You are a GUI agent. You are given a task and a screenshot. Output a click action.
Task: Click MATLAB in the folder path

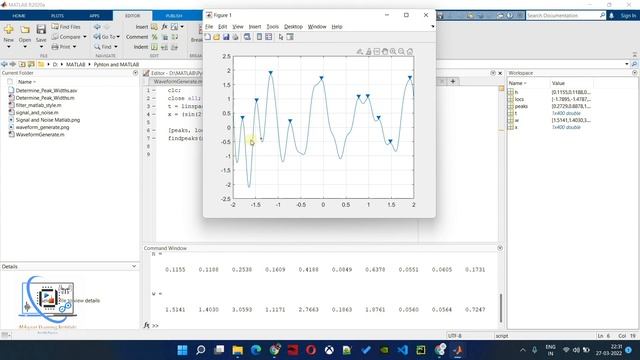76,64
